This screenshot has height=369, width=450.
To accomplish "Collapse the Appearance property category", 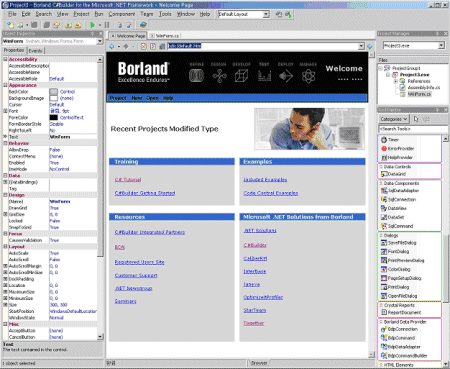I will [5, 85].
